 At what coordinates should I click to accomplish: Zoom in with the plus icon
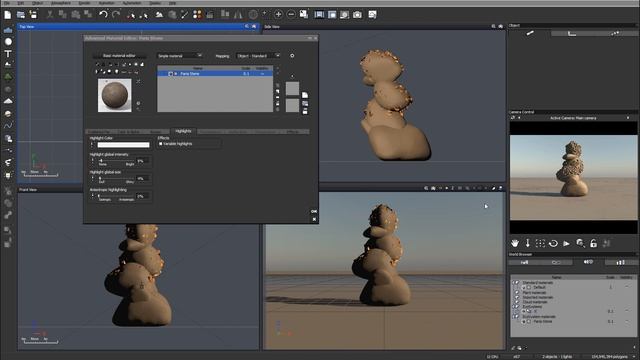point(278,15)
